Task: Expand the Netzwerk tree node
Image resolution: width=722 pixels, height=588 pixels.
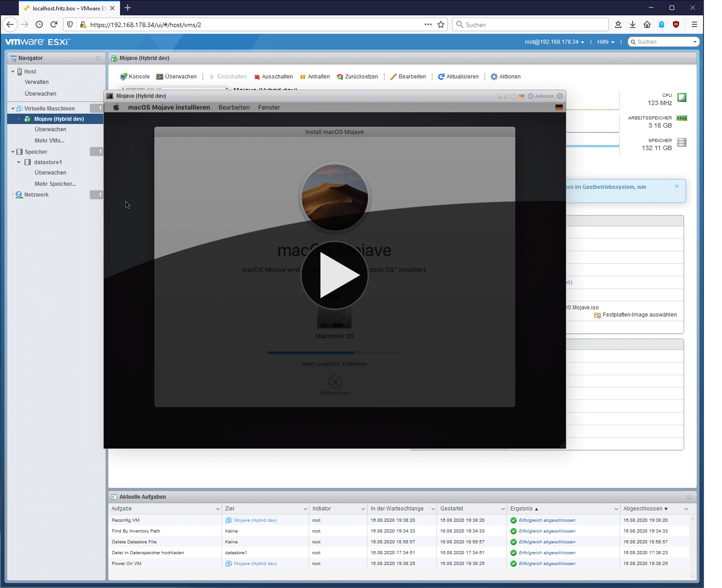Action: 13,195
